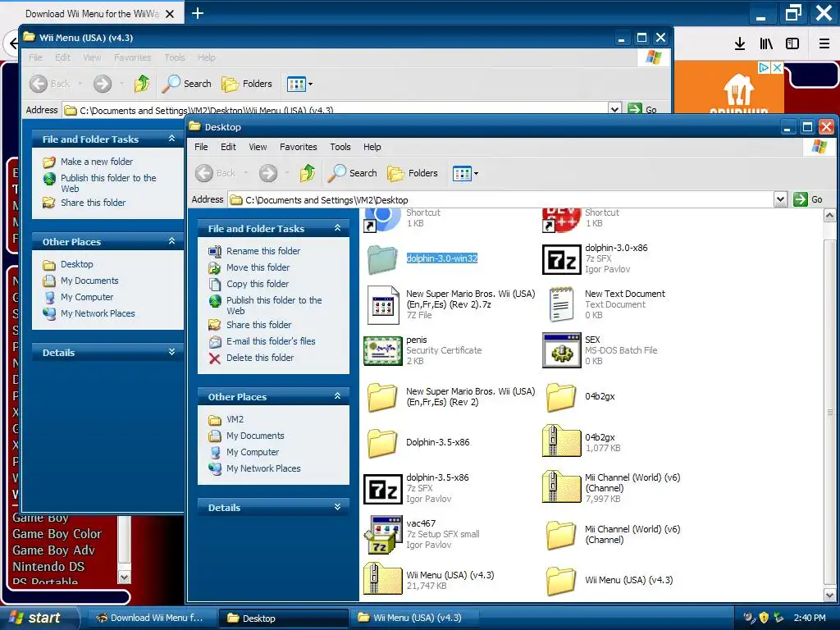The width and height of the screenshot is (840, 630).
Task: Click Search in Wii Menu window toolbar
Action: click(x=186, y=84)
